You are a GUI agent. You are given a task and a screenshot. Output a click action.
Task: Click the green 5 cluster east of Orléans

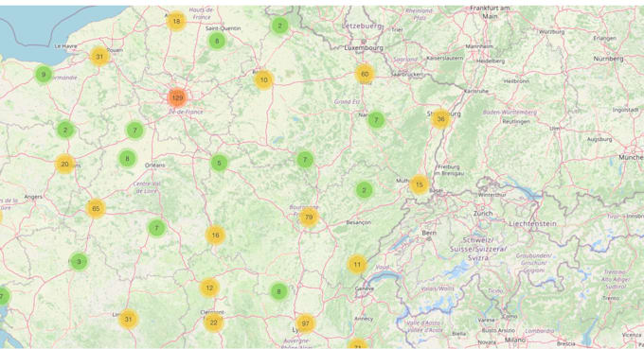pos(219,163)
